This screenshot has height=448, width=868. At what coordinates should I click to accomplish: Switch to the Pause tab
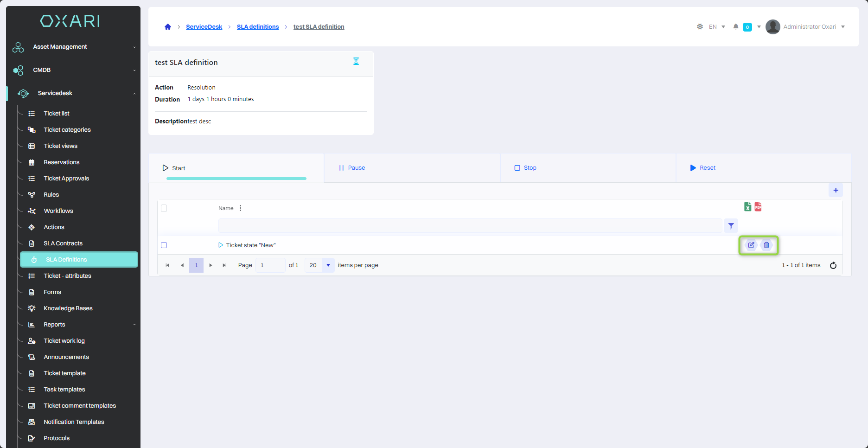pyautogui.click(x=352, y=168)
